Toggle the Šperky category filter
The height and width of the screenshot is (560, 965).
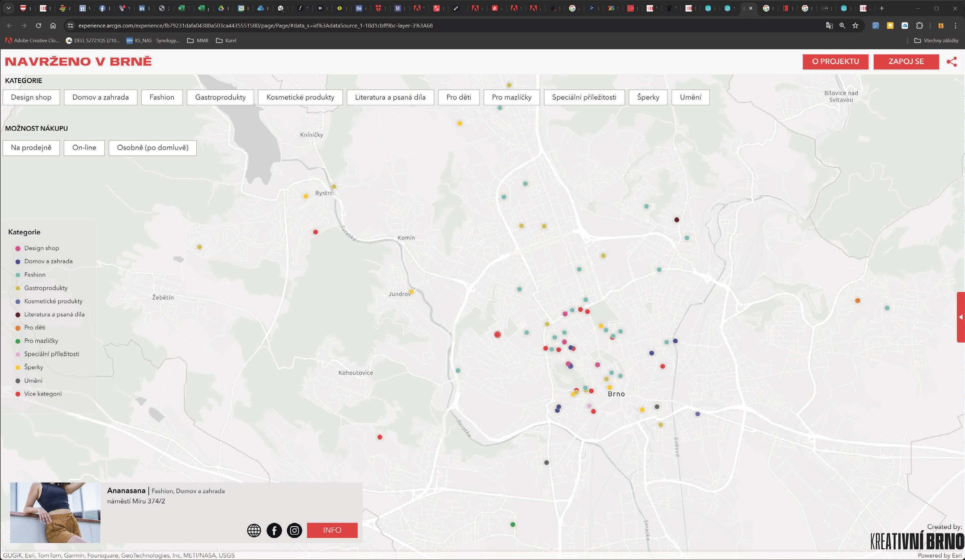coord(648,97)
